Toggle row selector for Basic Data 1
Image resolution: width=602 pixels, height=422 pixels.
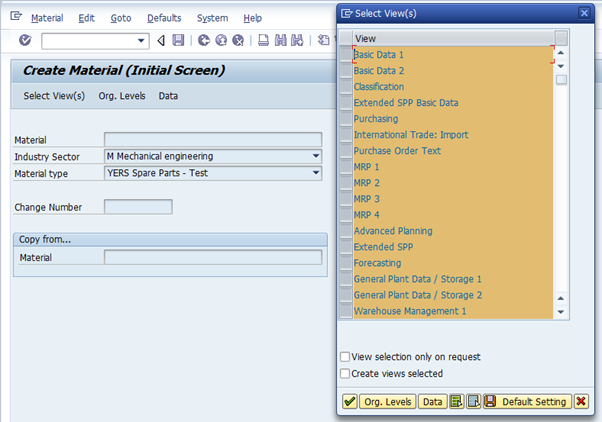346,55
